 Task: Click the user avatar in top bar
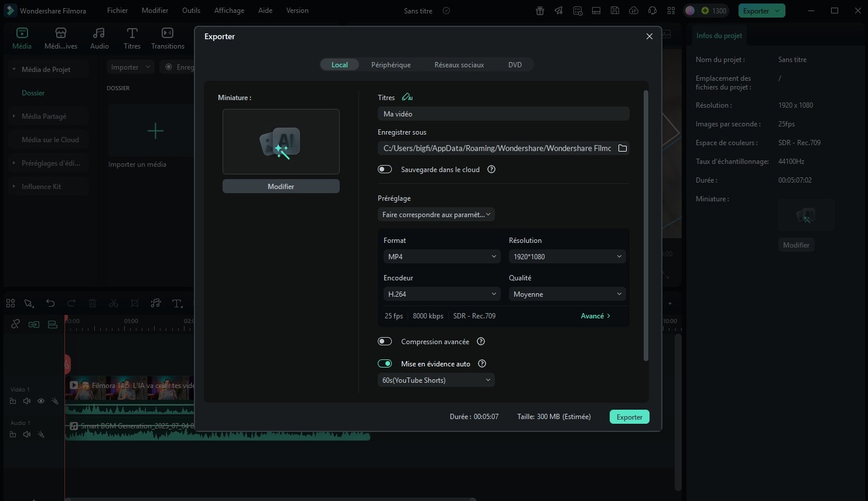(x=690, y=11)
